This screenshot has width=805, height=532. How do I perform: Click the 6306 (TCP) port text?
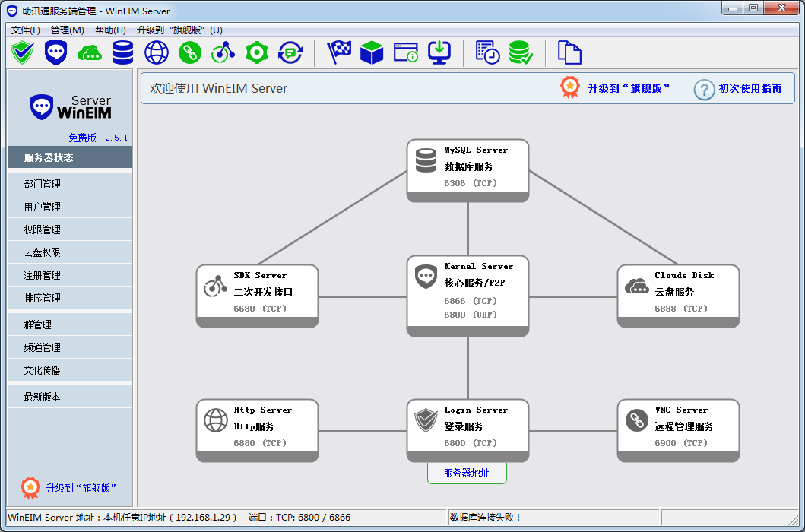471,183
